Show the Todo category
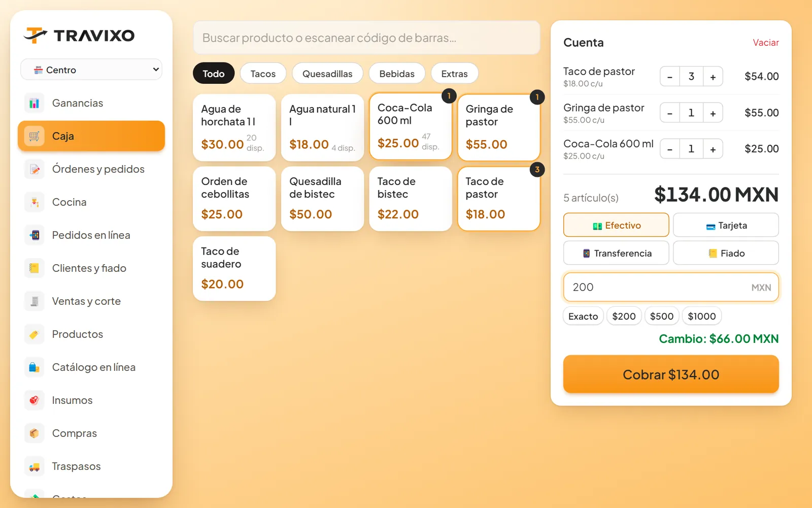812x508 pixels. click(214, 74)
